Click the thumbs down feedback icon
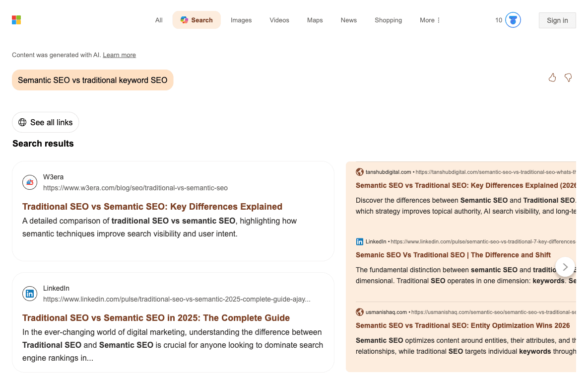The image size is (588, 390). [568, 78]
